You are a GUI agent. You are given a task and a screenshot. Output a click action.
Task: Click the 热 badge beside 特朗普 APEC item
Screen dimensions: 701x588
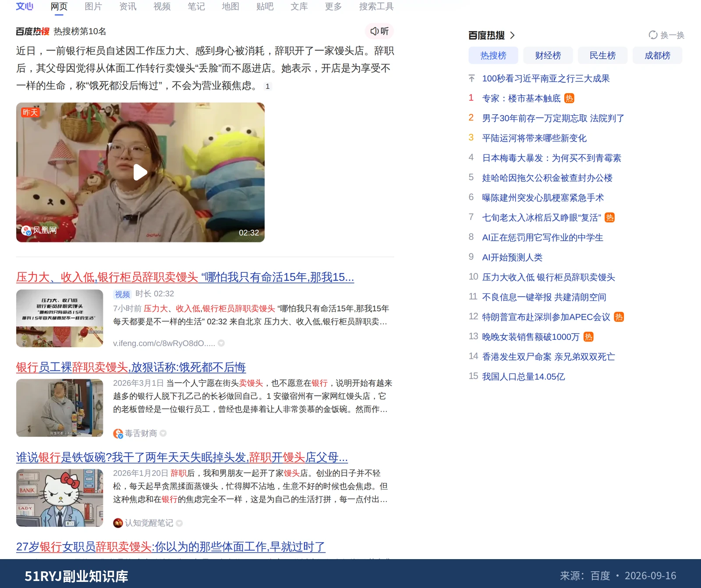coord(619,317)
